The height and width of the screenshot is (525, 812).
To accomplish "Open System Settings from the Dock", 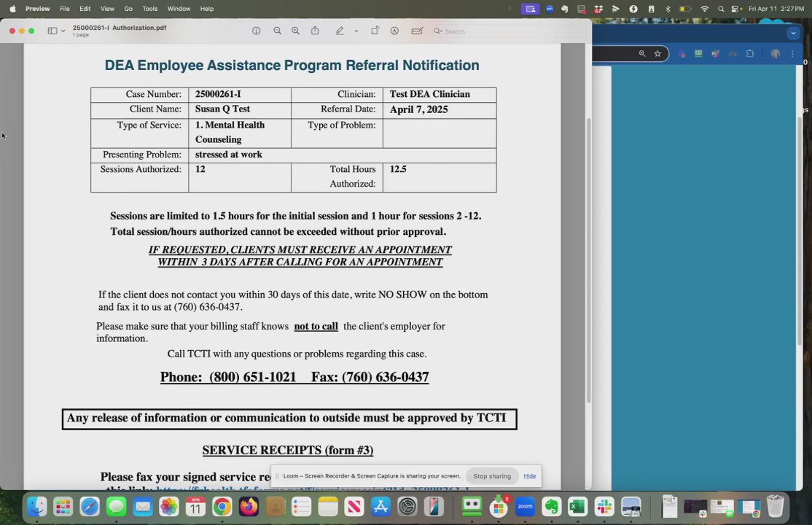I will 407,506.
